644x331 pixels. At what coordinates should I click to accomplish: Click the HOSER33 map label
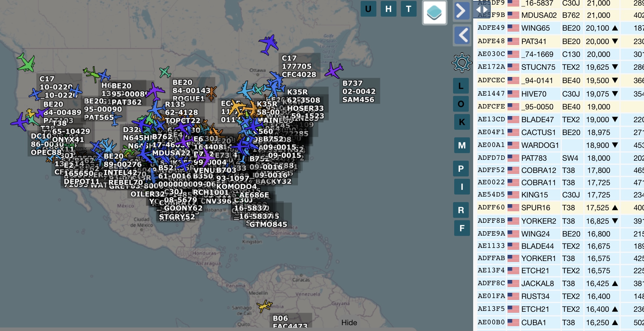[305, 108]
